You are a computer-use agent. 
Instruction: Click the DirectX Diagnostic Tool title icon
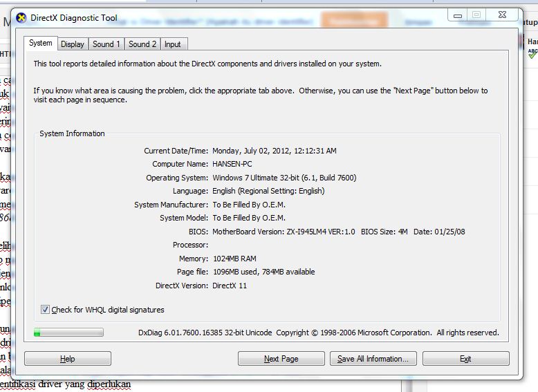(21, 18)
